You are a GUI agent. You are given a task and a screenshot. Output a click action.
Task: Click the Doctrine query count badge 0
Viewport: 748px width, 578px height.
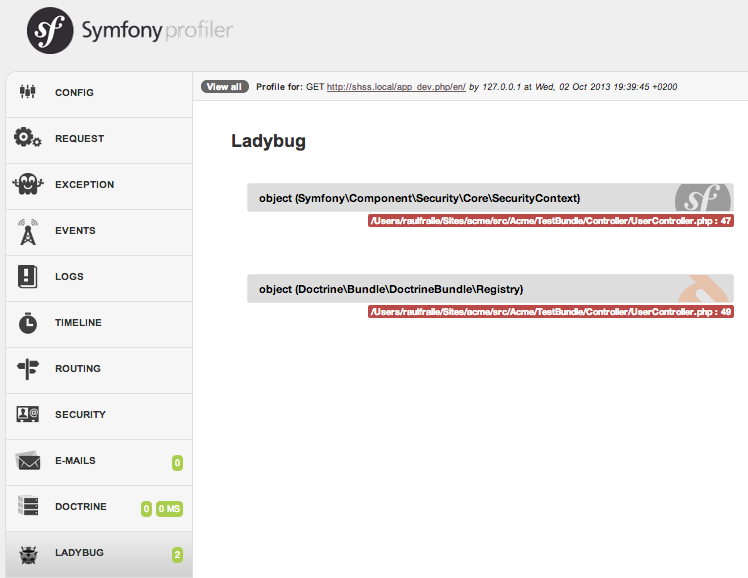coord(146,509)
